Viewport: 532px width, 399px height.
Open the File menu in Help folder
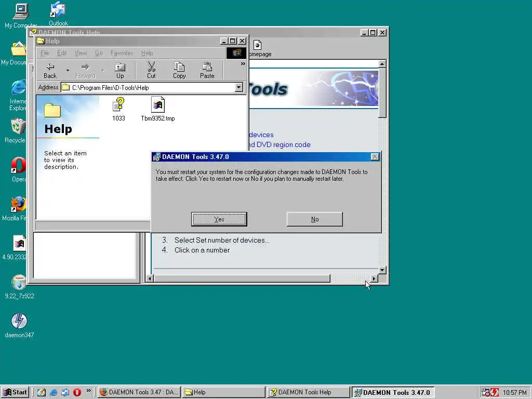pos(45,53)
